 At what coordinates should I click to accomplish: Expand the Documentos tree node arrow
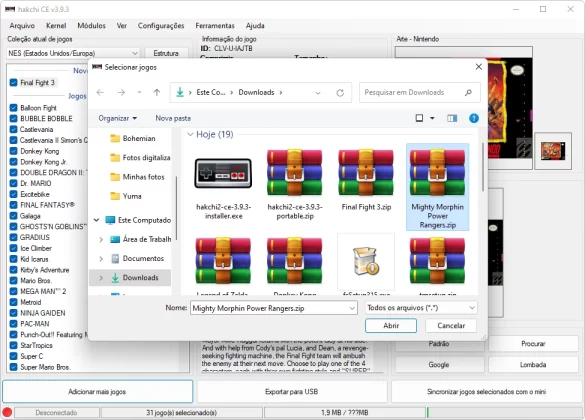click(x=101, y=258)
